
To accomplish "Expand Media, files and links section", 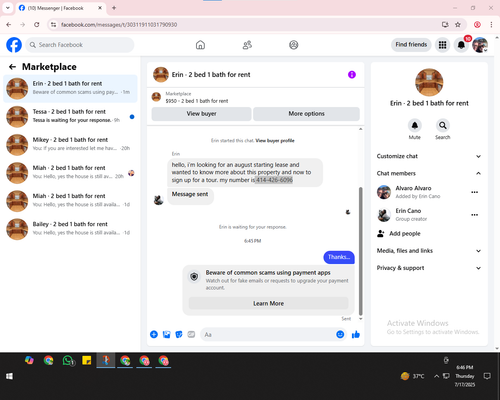I will coord(429,251).
